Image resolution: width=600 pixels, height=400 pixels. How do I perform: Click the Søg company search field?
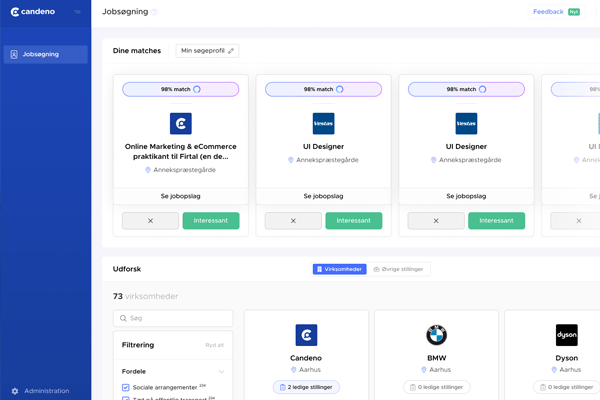tap(173, 318)
